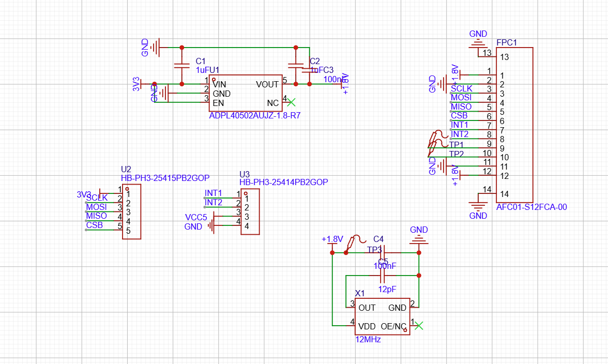This screenshot has width=608, height=364.
Task: Select the no-connect X marker on X1 OE/NC pin
Action: click(x=419, y=325)
